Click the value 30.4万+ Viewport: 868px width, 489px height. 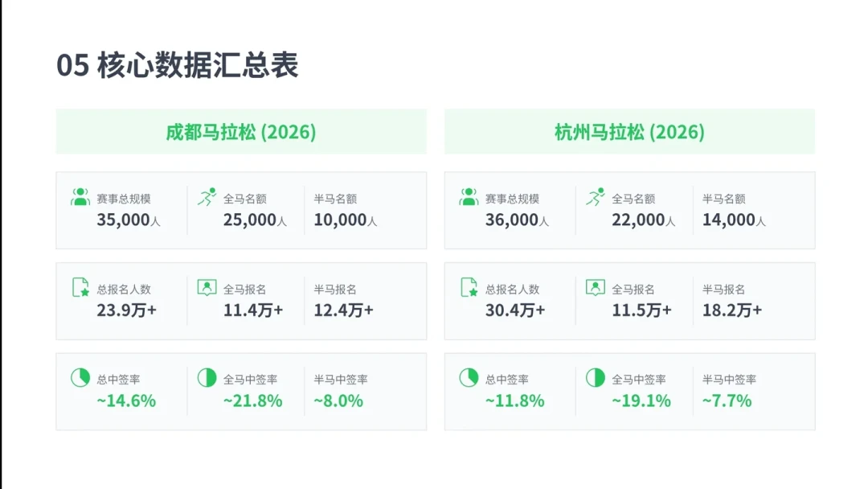pyautogui.click(x=515, y=310)
